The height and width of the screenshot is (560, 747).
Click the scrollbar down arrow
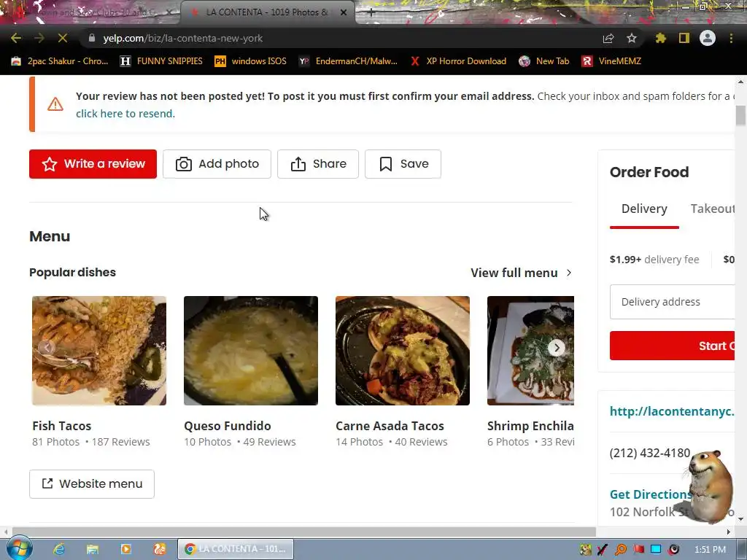(740, 519)
